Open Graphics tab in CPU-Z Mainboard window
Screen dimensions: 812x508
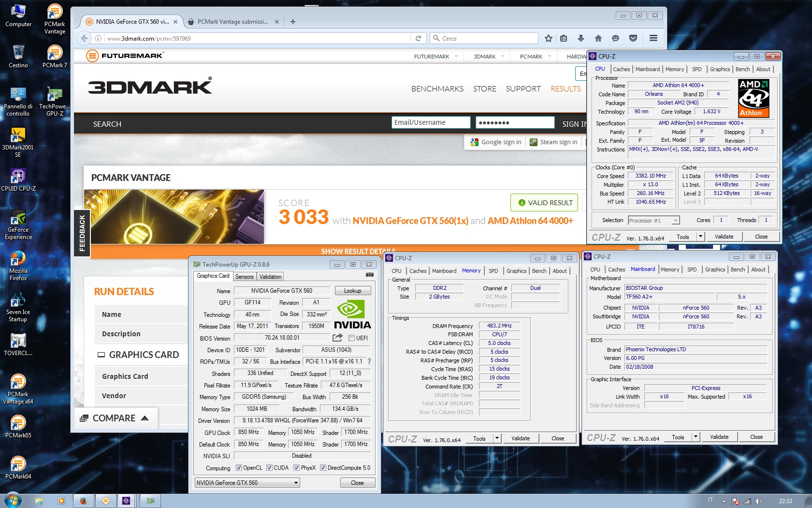pyautogui.click(x=715, y=269)
